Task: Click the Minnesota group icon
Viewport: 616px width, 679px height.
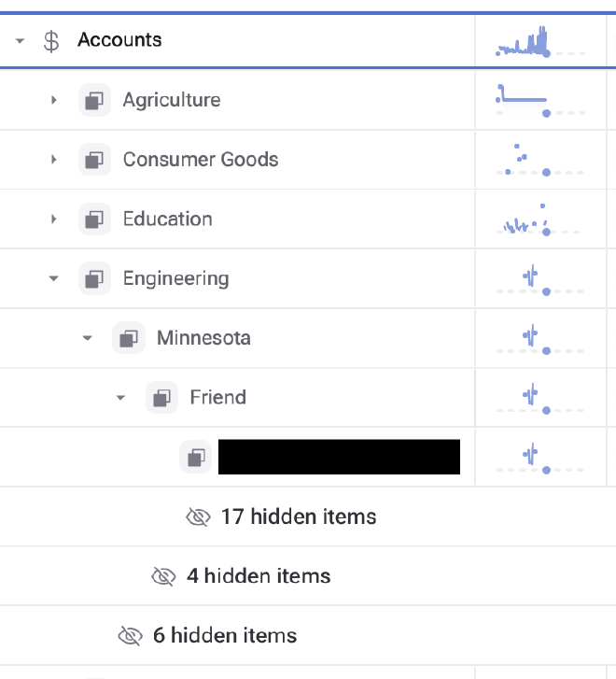Action: tap(128, 338)
